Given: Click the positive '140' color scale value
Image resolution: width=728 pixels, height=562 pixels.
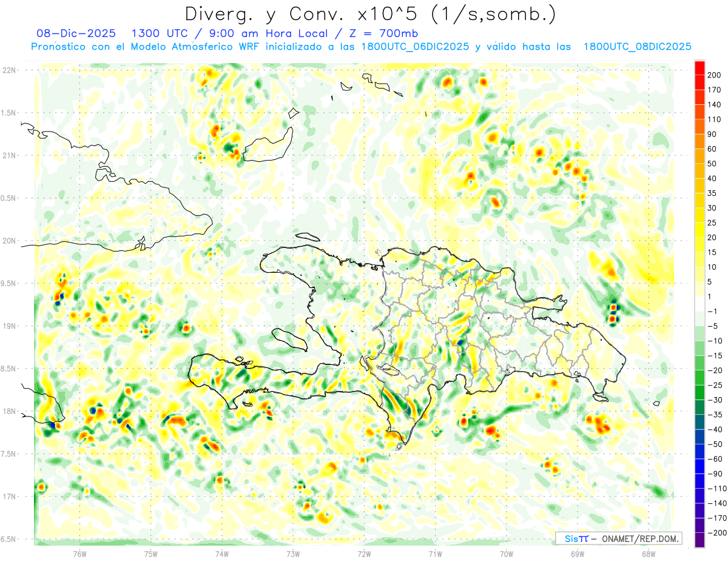Looking at the screenshot, I should click(715, 104).
